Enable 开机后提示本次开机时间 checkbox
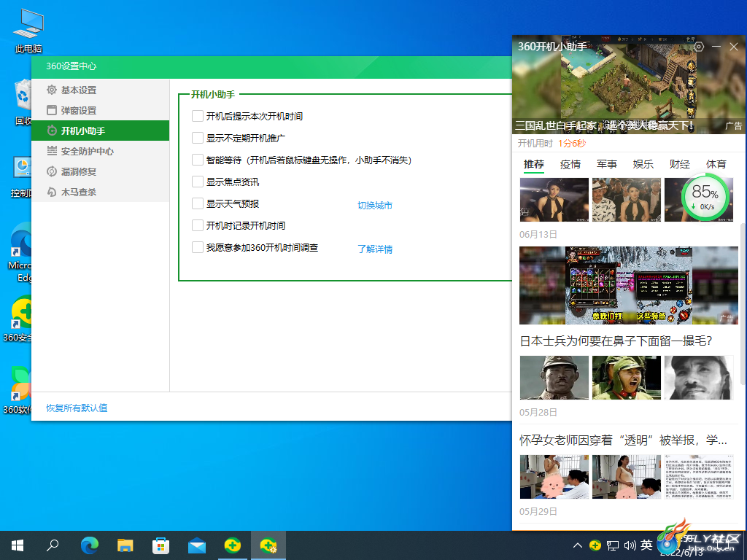 pyautogui.click(x=197, y=116)
